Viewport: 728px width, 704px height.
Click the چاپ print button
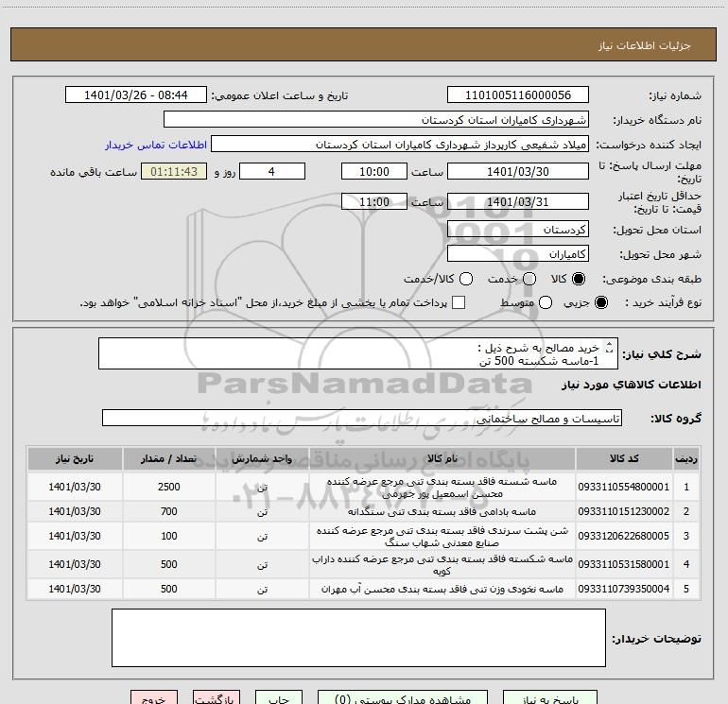pos(279,698)
